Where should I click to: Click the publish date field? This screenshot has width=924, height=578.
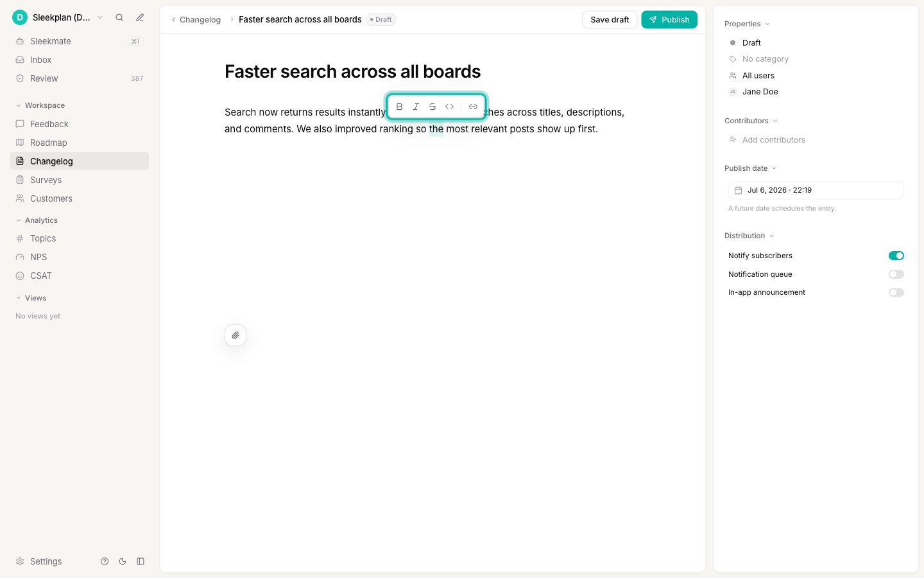click(x=816, y=190)
